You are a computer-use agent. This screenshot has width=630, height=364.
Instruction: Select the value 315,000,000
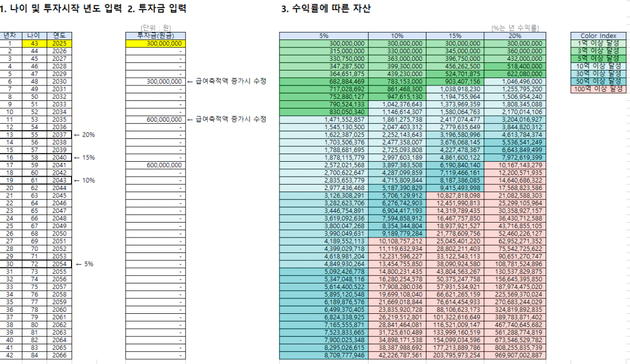[x=324, y=51]
